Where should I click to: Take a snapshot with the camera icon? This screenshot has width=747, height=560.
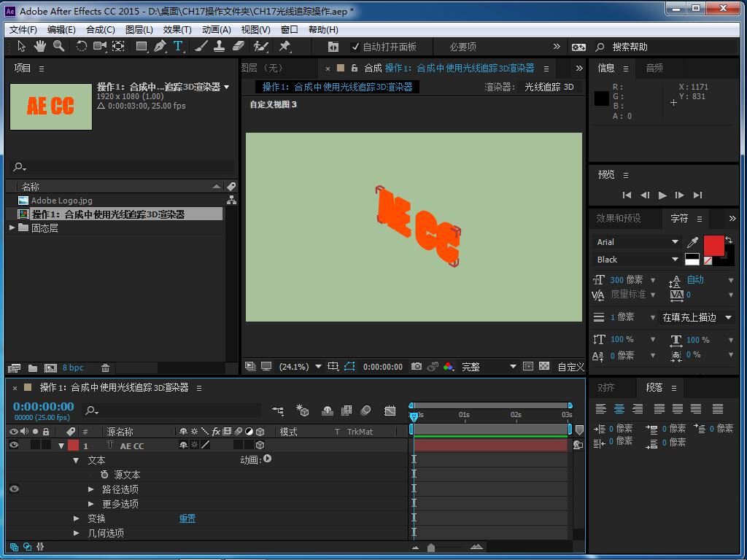(417, 366)
